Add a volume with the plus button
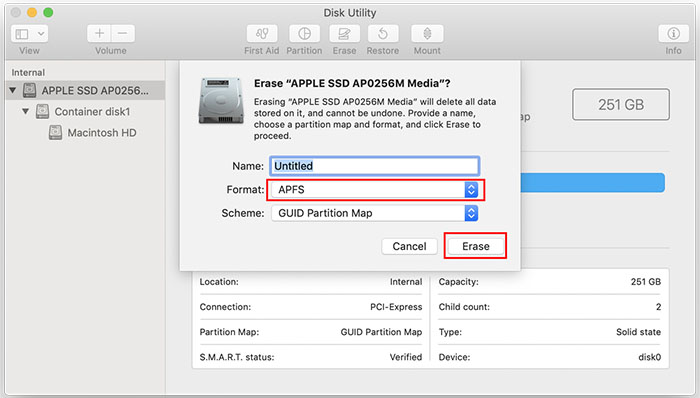The image size is (700, 398). [x=99, y=33]
